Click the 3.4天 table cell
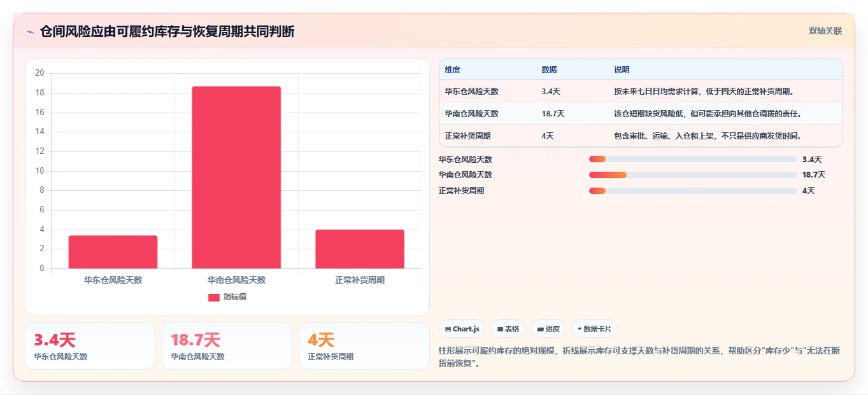Image resolution: width=868 pixels, height=395 pixels. coord(551,92)
